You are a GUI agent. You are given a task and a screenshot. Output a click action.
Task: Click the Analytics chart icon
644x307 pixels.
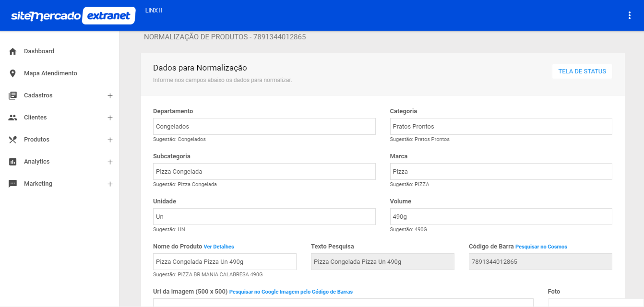[x=13, y=162]
